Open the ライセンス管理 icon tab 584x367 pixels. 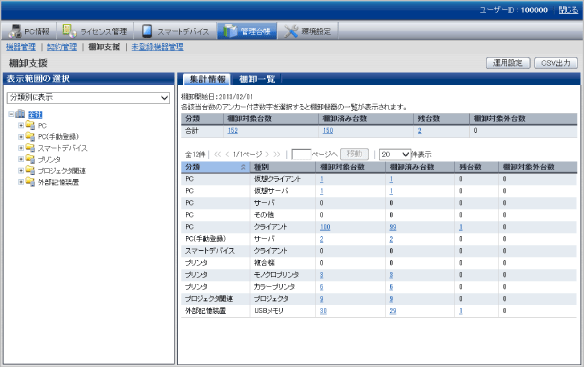coord(69,31)
